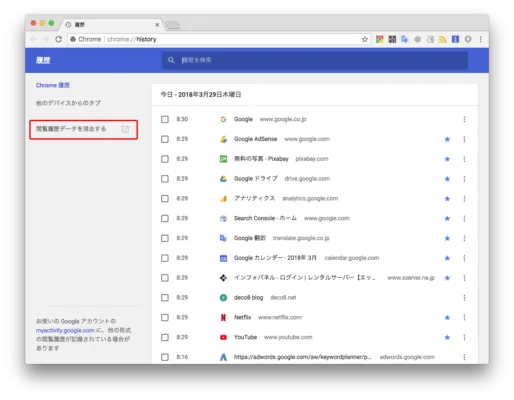
Task: Open the Chrome three-dot menu
Action: (480, 39)
